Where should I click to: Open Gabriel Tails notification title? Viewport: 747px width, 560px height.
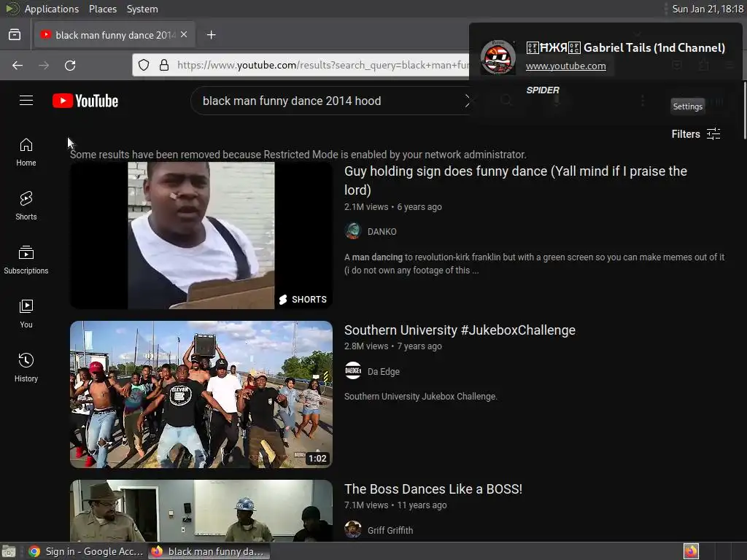[625, 47]
